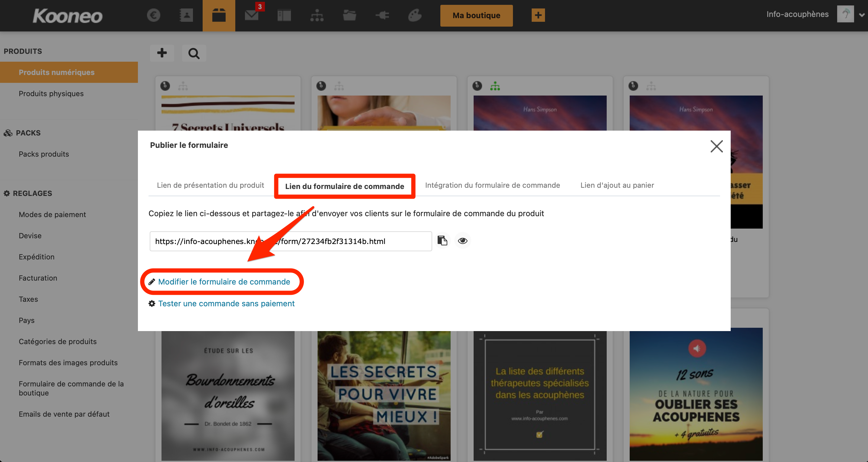Click the Bourdonnements d'oreilles product thumbnail
868x462 pixels.
point(228,395)
